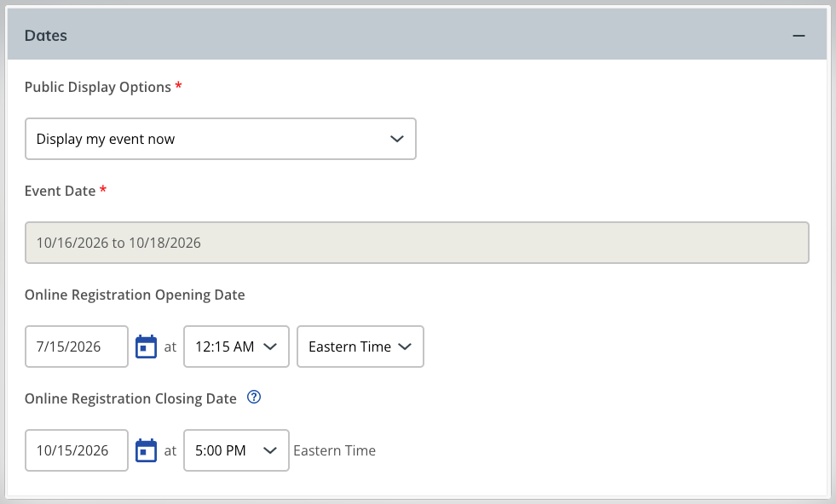Click the Online Registration Opening Date label

135,295
